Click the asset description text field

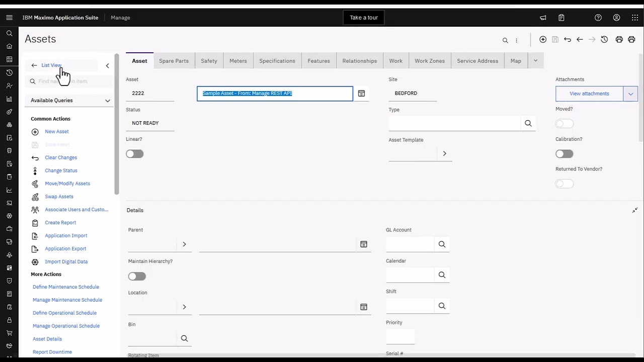[275, 94]
